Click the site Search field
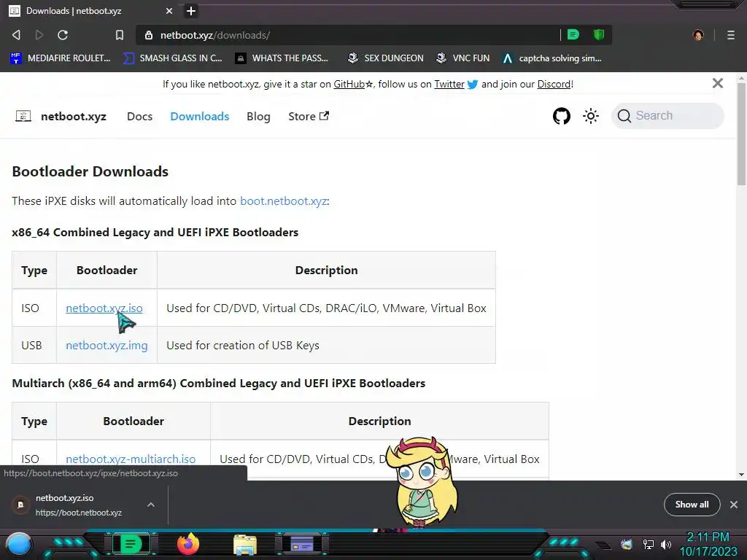Viewport: 747px width, 560px height. [667, 116]
